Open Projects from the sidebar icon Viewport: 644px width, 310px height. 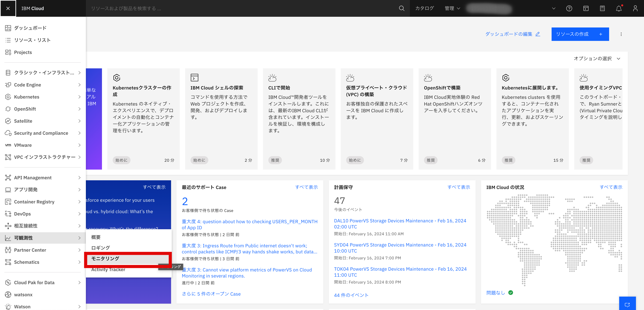(x=8, y=52)
